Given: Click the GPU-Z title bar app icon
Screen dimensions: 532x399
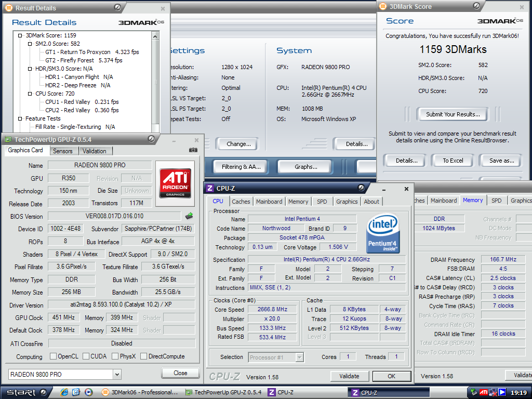Looking at the screenshot, I should [x=8, y=139].
